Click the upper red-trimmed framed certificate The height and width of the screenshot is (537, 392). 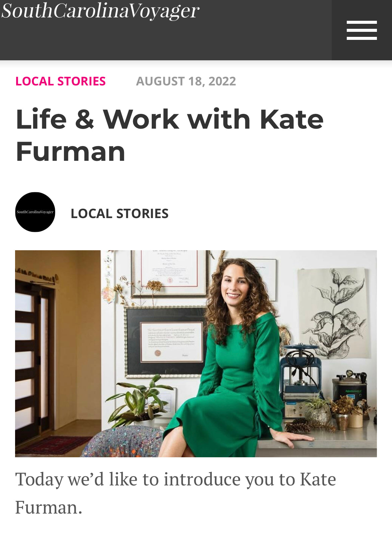point(170,273)
